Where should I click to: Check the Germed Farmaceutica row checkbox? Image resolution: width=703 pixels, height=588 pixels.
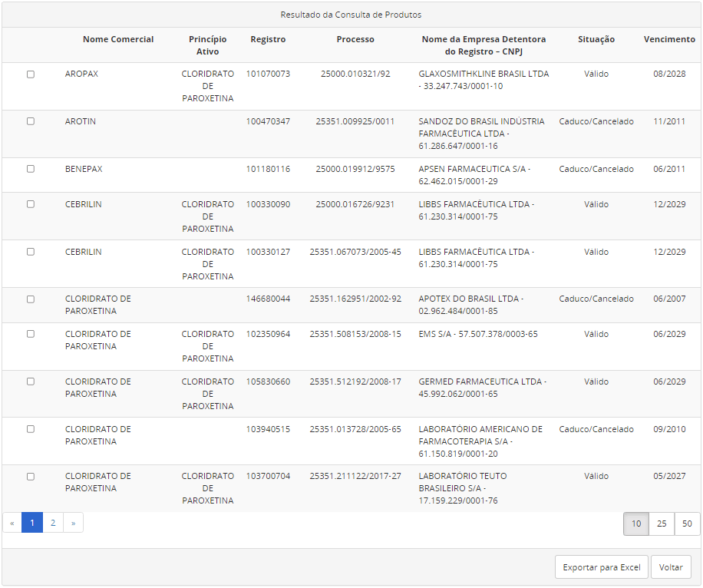[31, 382]
